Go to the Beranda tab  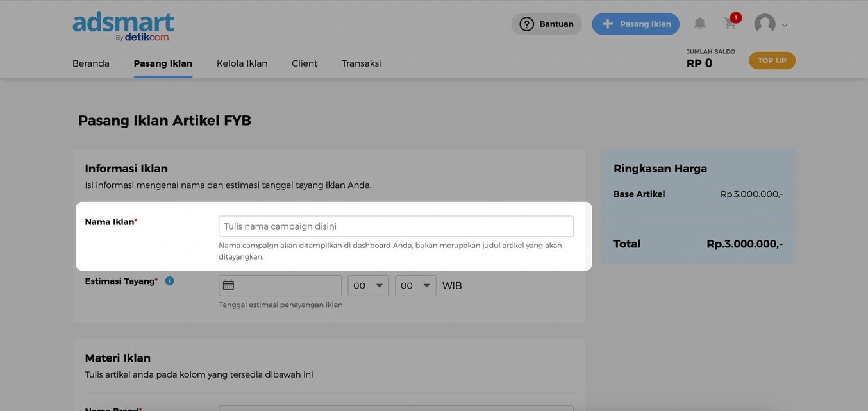(91, 63)
